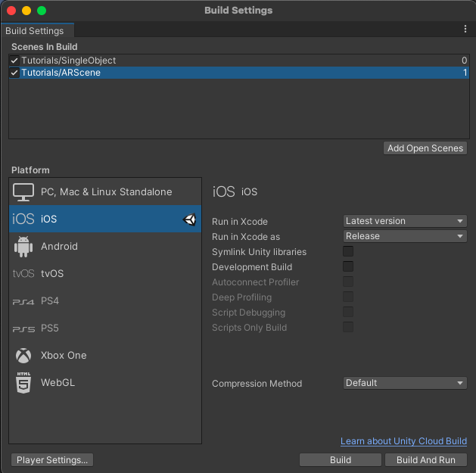This screenshot has height=473, width=476.
Task: Open Player Settings...
Action: point(52,460)
